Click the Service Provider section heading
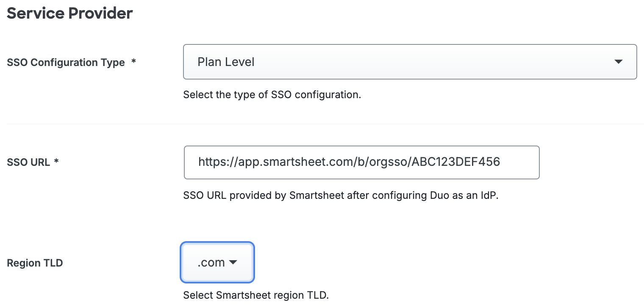Viewport: 644px width, 308px height. (x=69, y=13)
